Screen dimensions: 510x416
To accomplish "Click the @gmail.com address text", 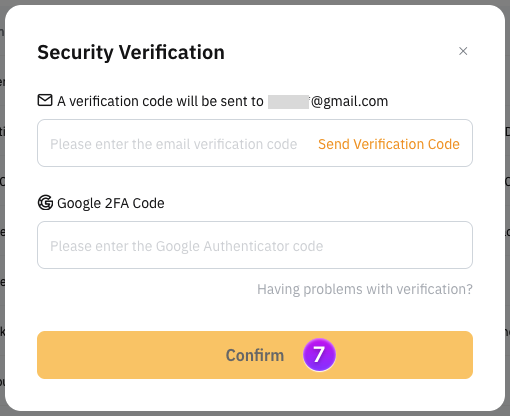I will click(349, 101).
